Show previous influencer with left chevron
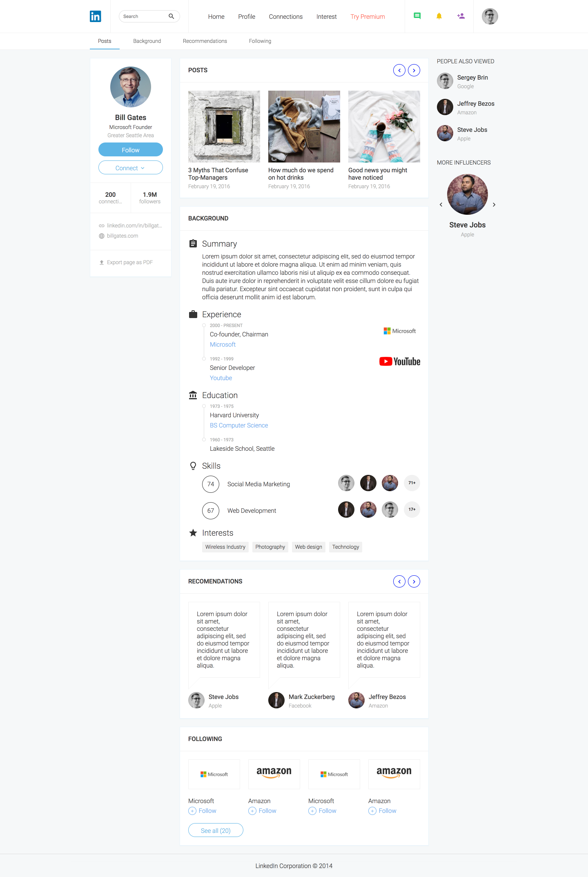This screenshot has width=588, height=877. coord(441,205)
